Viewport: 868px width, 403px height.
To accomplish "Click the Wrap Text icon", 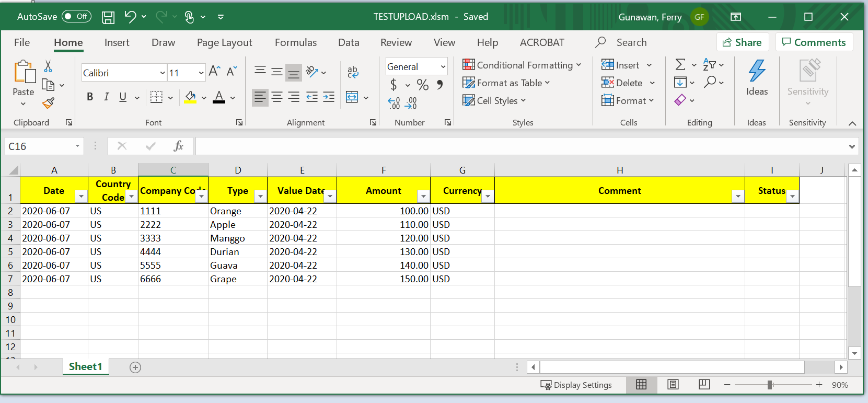I will [353, 72].
